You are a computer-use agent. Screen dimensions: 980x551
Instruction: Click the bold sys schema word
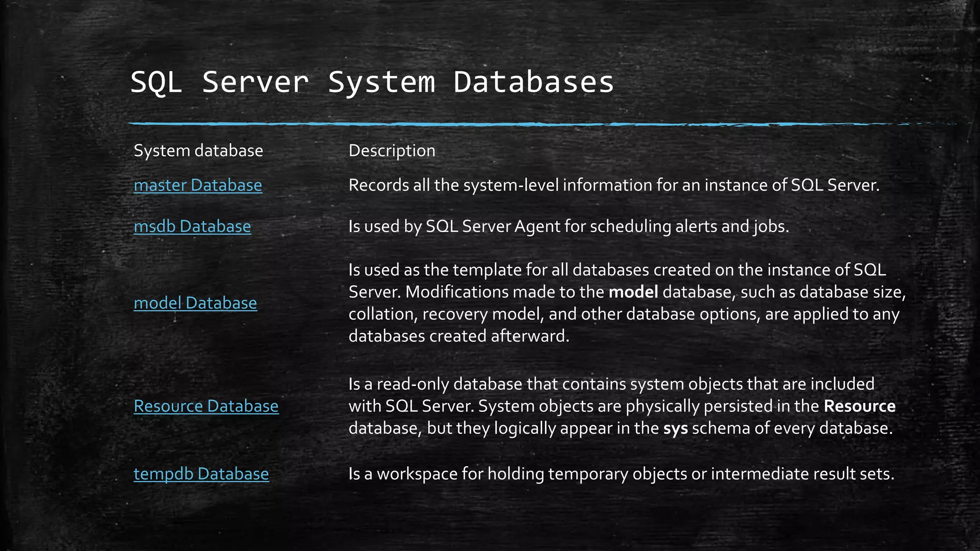point(675,428)
